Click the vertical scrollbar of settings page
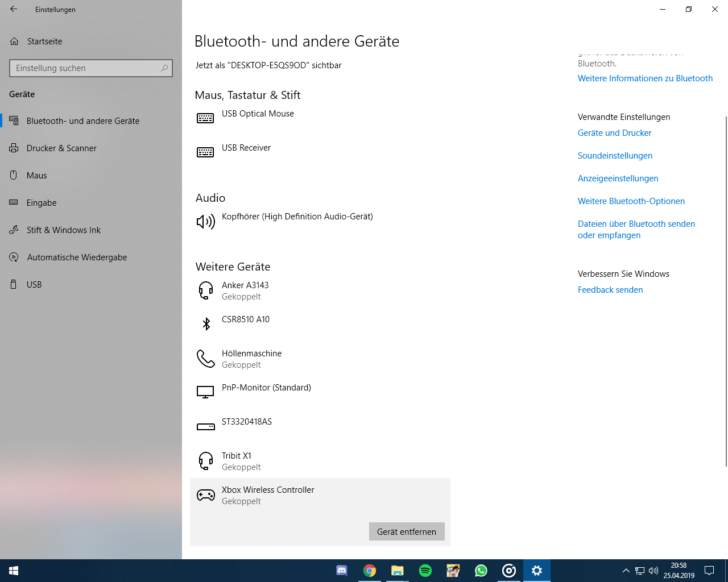The width and height of the screenshot is (728, 582). point(726,291)
